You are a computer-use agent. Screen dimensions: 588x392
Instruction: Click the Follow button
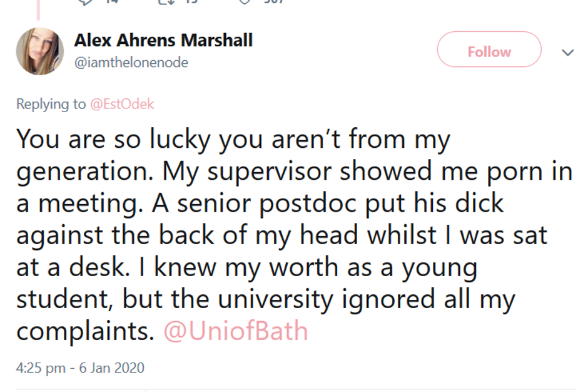pyautogui.click(x=489, y=52)
